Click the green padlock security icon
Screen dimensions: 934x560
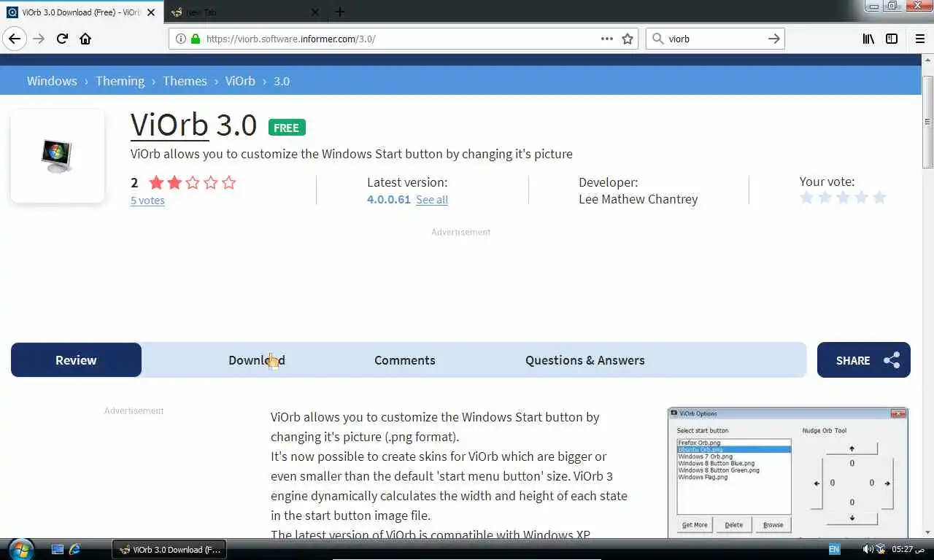pos(196,39)
